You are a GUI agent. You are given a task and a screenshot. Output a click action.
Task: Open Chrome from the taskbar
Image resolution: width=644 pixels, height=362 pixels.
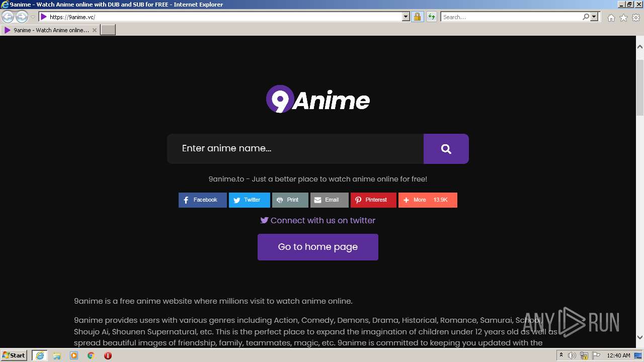[91, 355]
